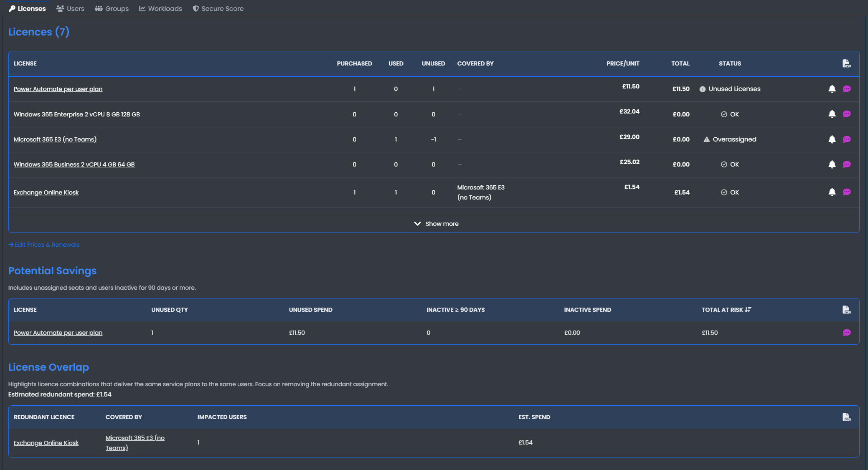Click the License Overlap heading
The width and height of the screenshot is (868, 470).
pos(48,367)
